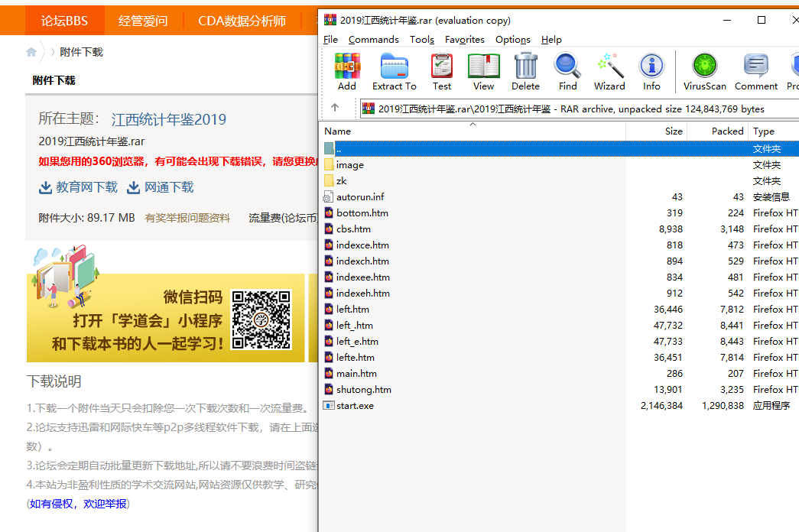
Task: Click the Find toolbar icon
Action: (x=567, y=66)
